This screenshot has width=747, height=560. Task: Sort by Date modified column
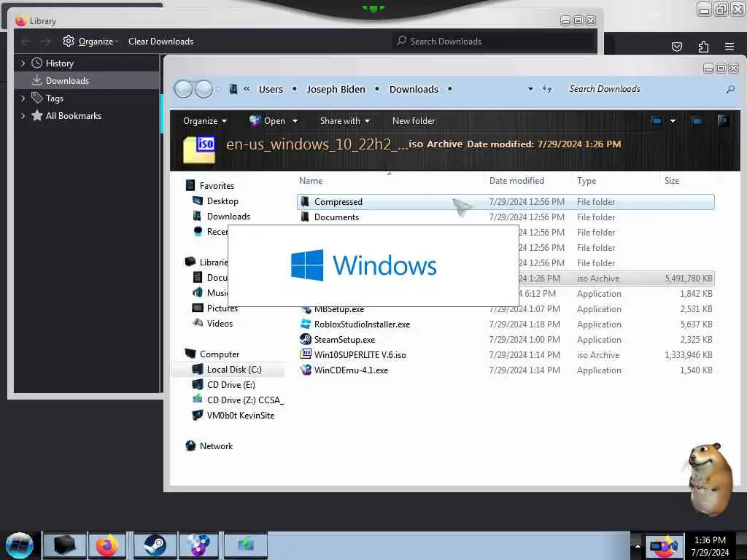coord(516,181)
